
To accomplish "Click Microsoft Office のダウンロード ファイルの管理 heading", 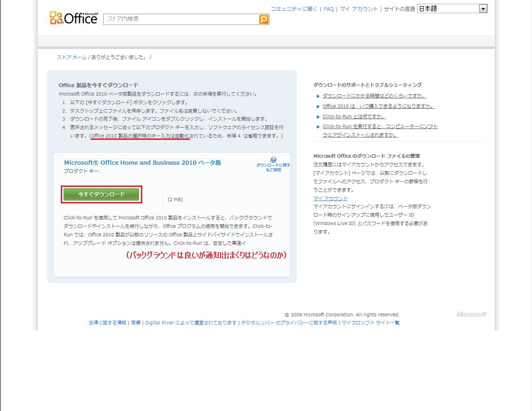I will 367,156.
